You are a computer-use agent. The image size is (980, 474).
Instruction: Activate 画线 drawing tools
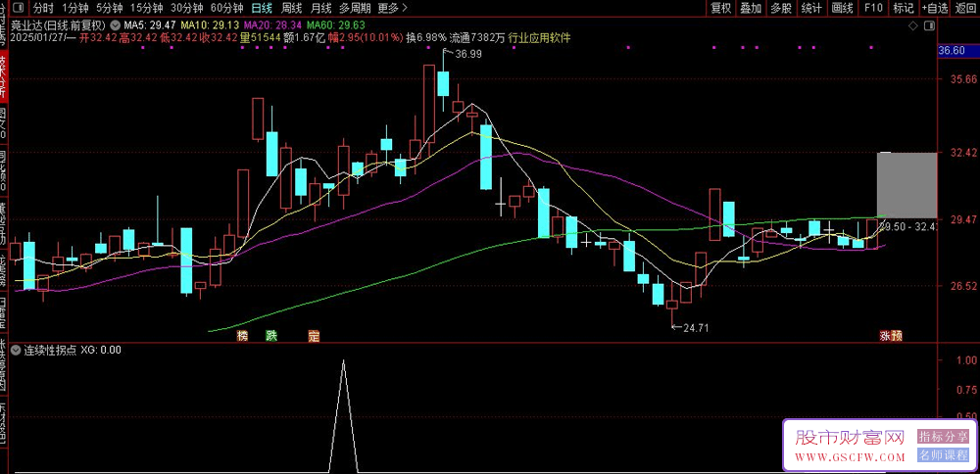(x=842, y=8)
